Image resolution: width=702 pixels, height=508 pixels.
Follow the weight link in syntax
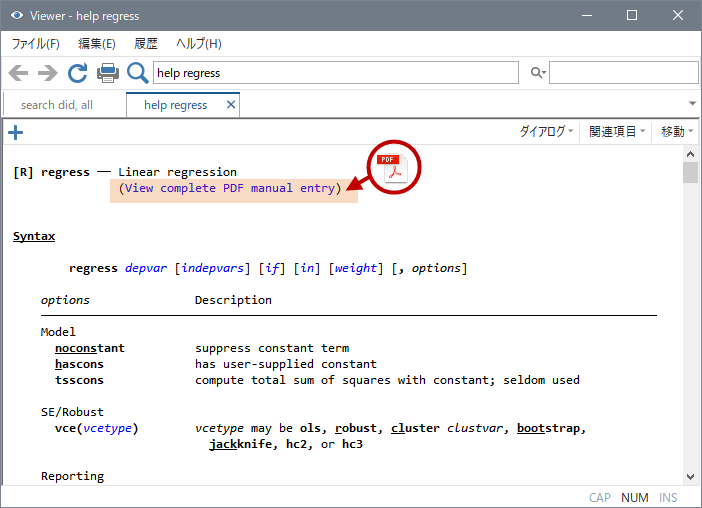pos(356,268)
